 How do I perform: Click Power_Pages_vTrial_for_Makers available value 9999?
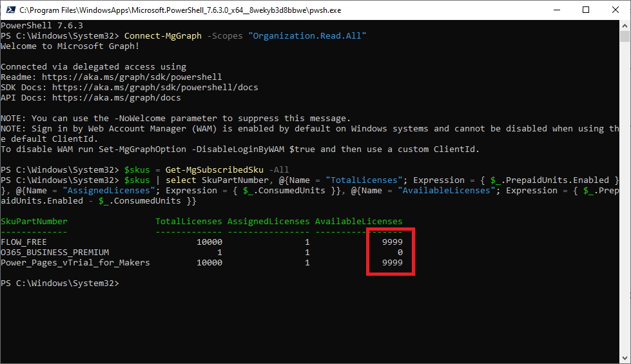(393, 263)
